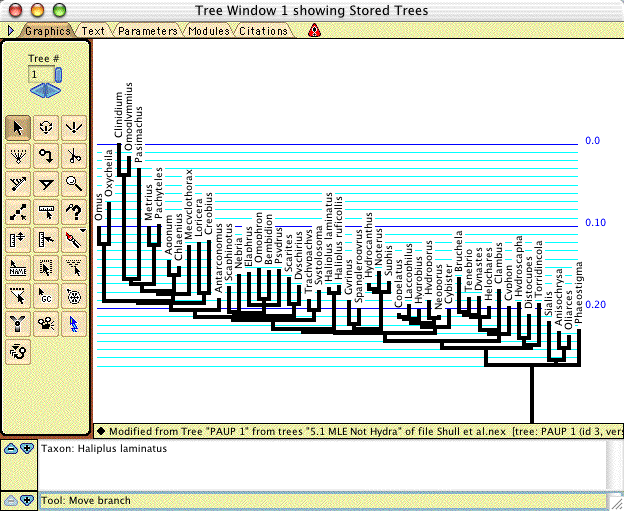Expand the blue info bar triangle
Screen dimensions: 624x511
[11, 30]
